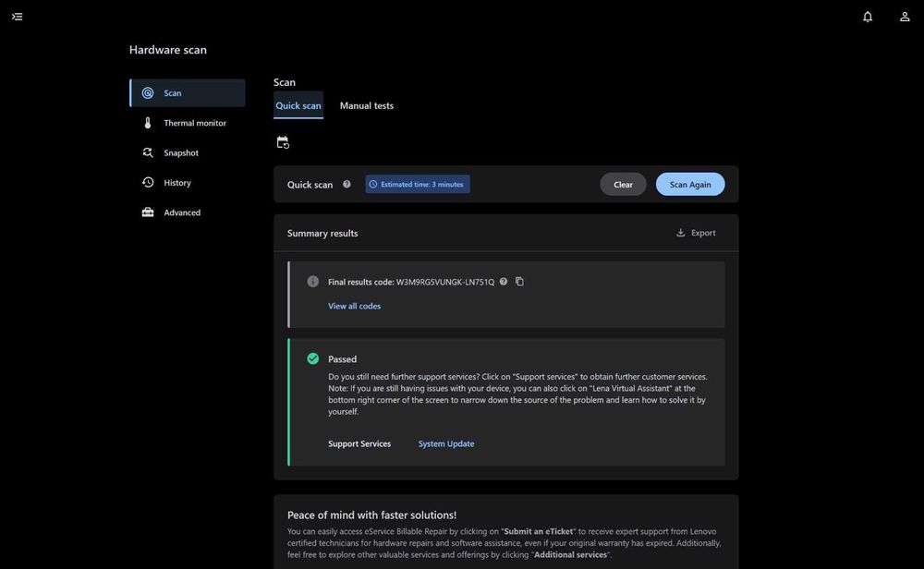Image resolution: width=924 pixels, height=569 pixels.
Task: Open the notifications bell
Action: 868,17
